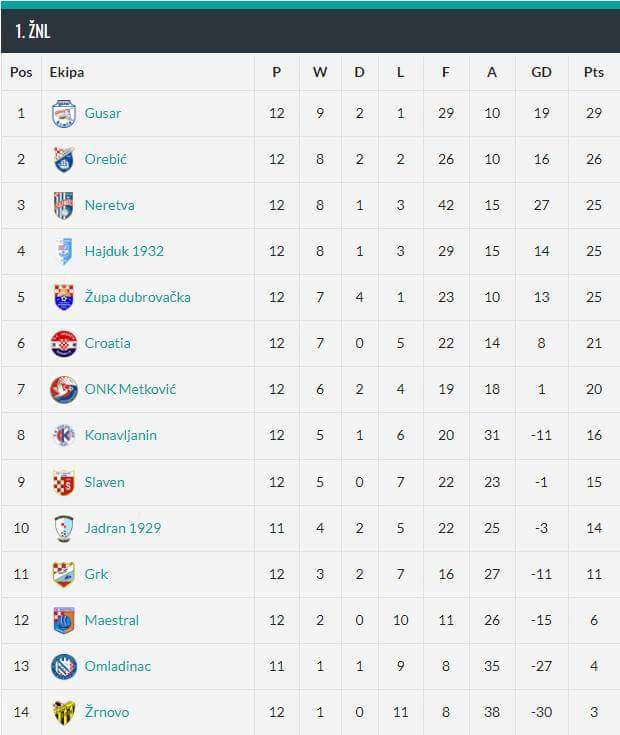Click the Žrnovo club crest icon
620x735 pixels.
(64, 713)
